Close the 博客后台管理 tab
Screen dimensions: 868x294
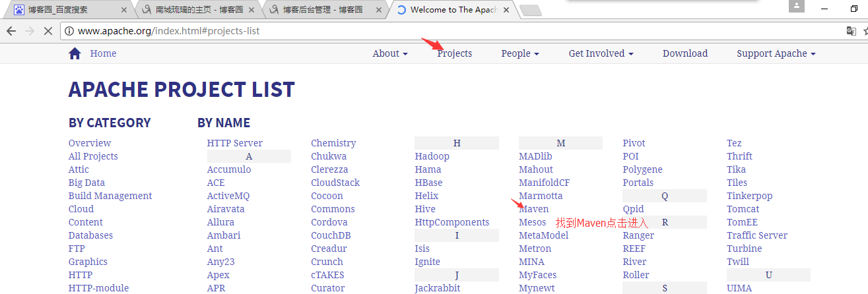[x=380, y=10]
